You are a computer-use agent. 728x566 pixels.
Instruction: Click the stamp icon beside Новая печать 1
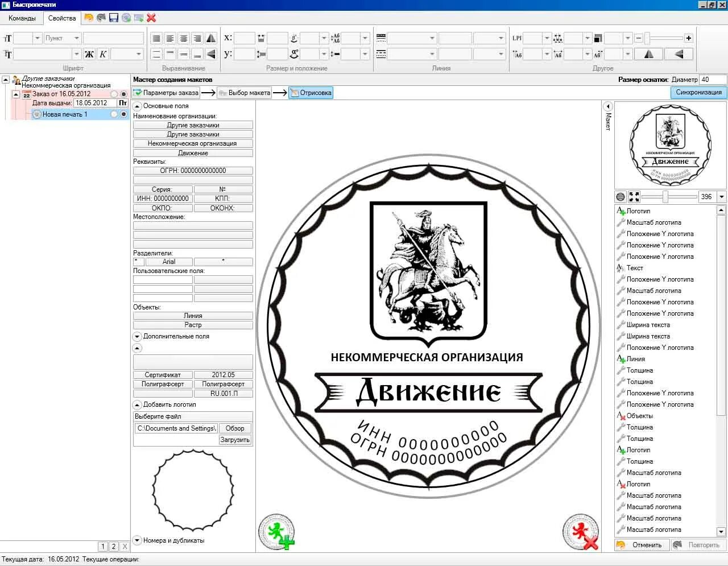coord(37,114)
